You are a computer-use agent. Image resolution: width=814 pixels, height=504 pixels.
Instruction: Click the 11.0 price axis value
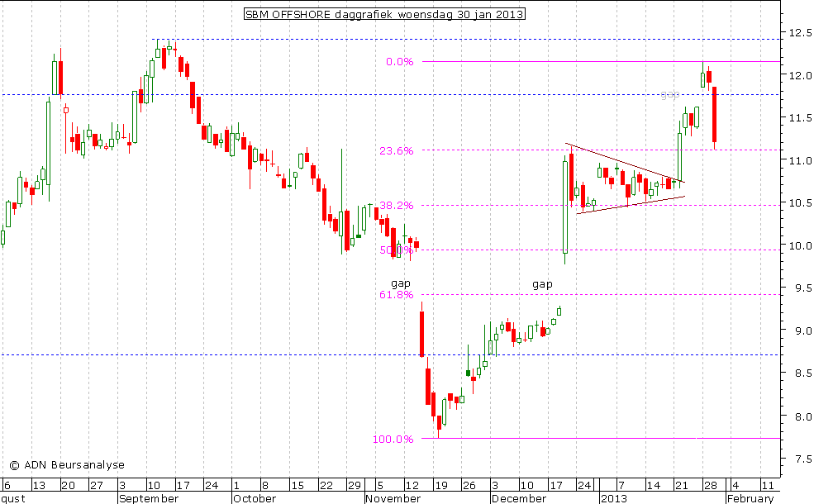800,160
